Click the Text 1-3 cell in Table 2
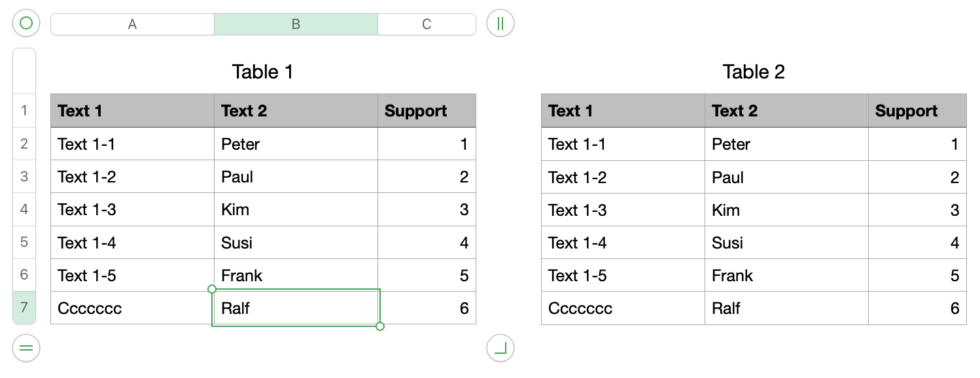 pyautogui.click(x=623, y=210)
